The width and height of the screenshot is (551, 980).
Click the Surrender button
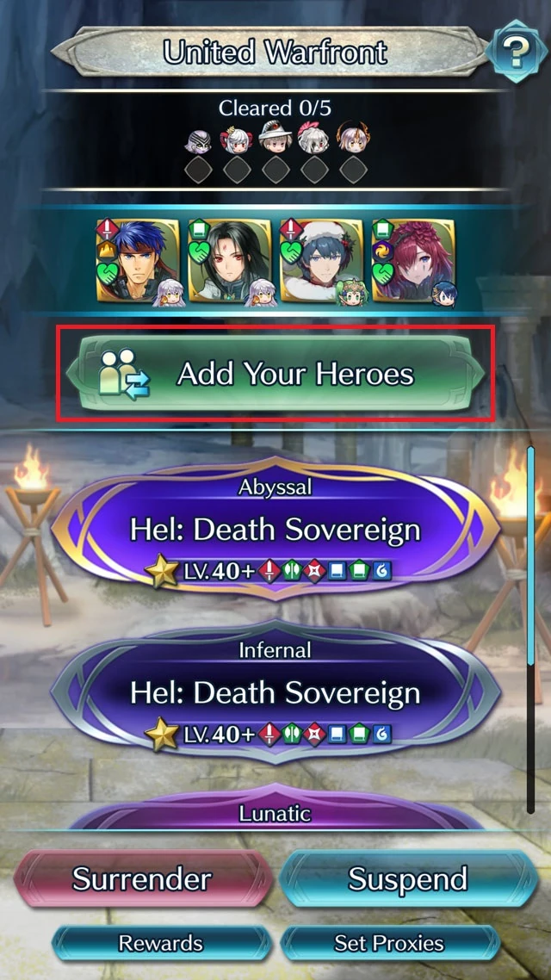pos(142,878)
